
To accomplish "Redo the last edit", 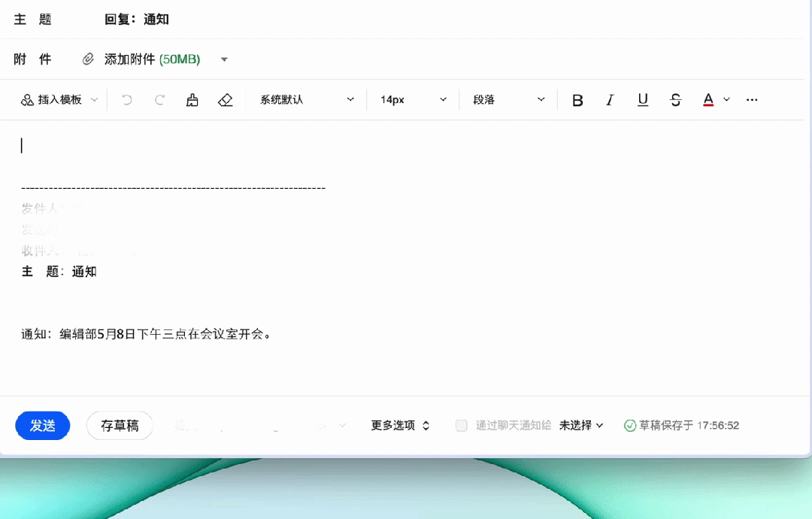I will click(x=159, y=99).
